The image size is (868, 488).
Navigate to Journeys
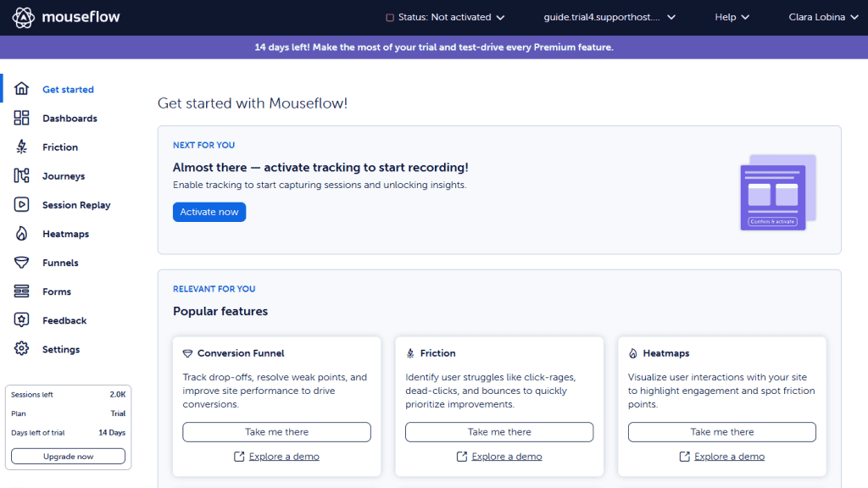(64, 176)
